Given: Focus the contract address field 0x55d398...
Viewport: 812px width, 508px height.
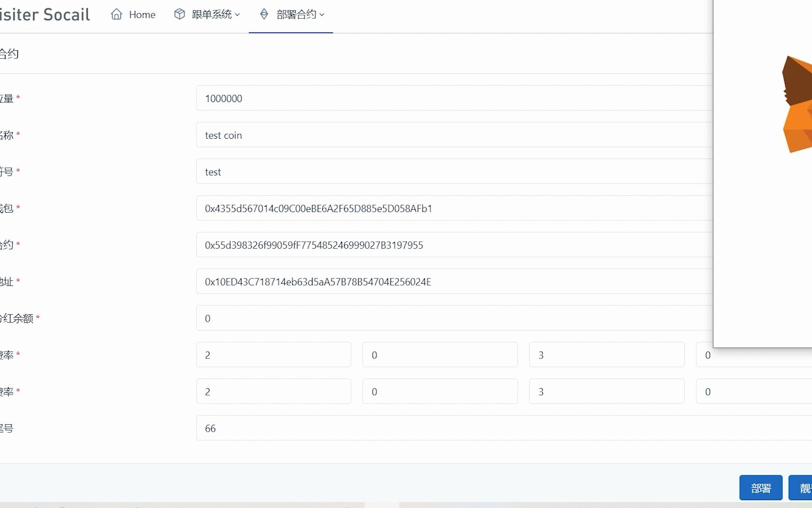Looking at the screenshot, I should click(454, 245).
